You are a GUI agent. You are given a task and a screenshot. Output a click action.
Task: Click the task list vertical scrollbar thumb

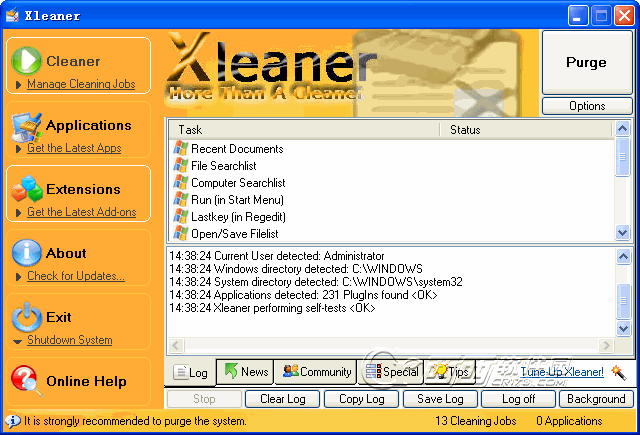(622, 157)
